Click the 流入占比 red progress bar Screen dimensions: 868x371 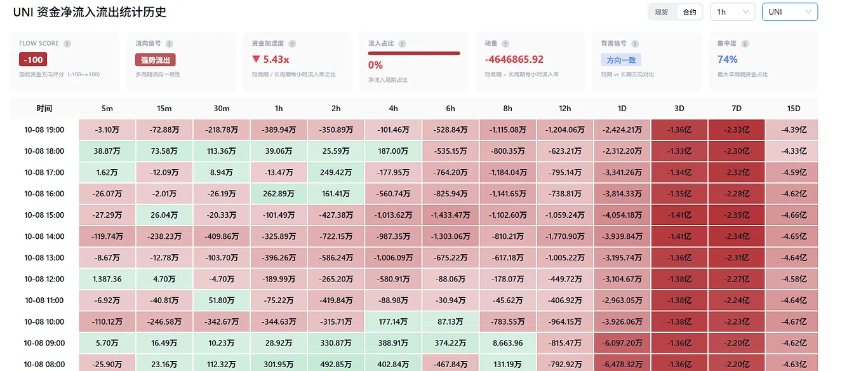[414, 53]
